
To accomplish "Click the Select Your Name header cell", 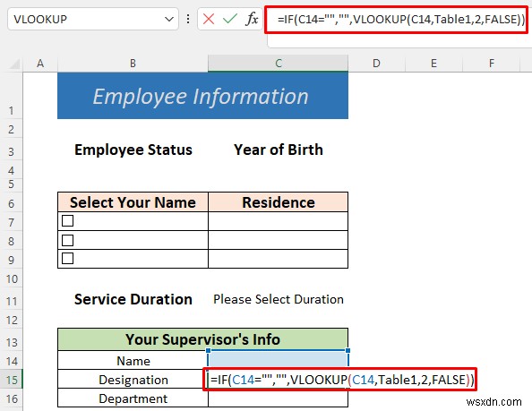I will [133, 202].
